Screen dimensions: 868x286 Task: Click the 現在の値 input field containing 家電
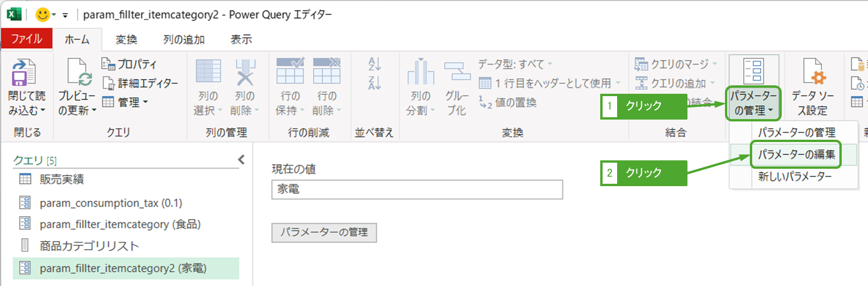click(x=416, y=189)
